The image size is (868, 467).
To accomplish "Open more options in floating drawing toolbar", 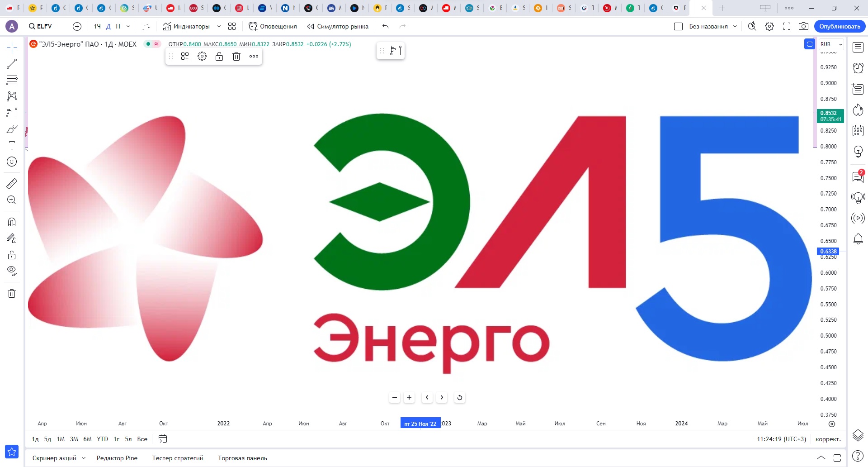I will (x=254, y=56).
